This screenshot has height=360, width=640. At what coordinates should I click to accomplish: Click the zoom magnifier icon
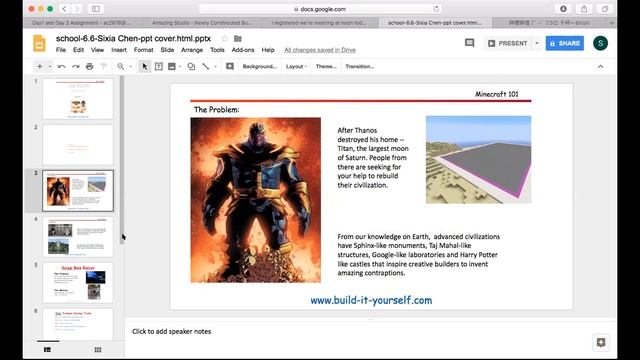tap(120, 66)
